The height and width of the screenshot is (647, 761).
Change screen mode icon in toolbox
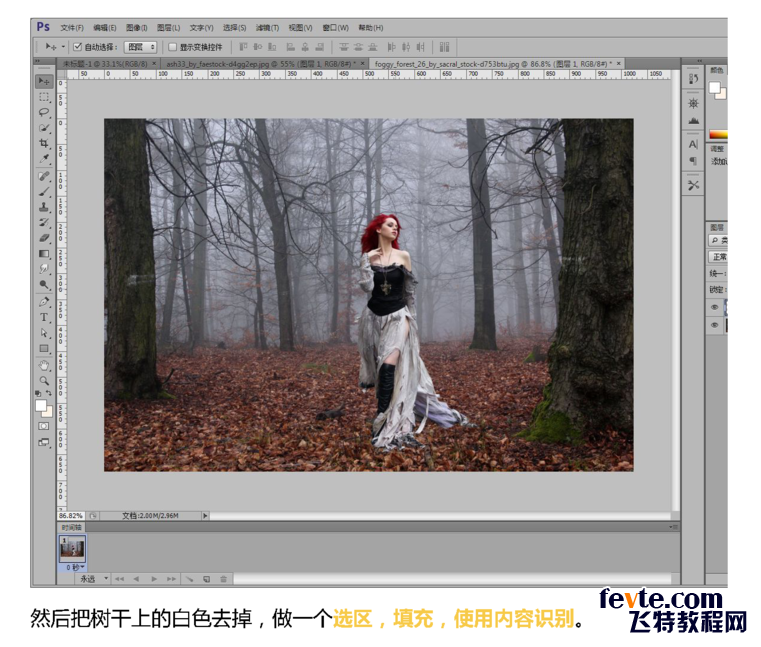44,442
